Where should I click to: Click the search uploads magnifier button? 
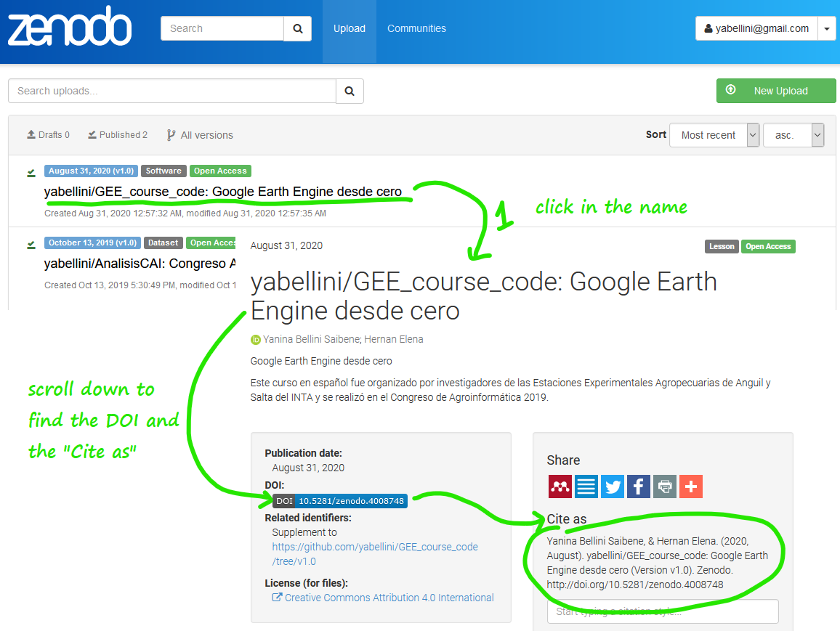pos(350,91)
